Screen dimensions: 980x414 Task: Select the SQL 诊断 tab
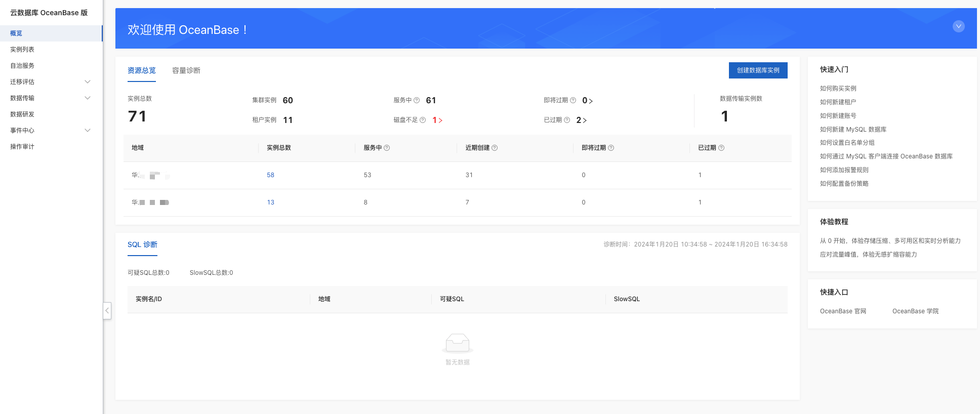(x=142, y=244)
